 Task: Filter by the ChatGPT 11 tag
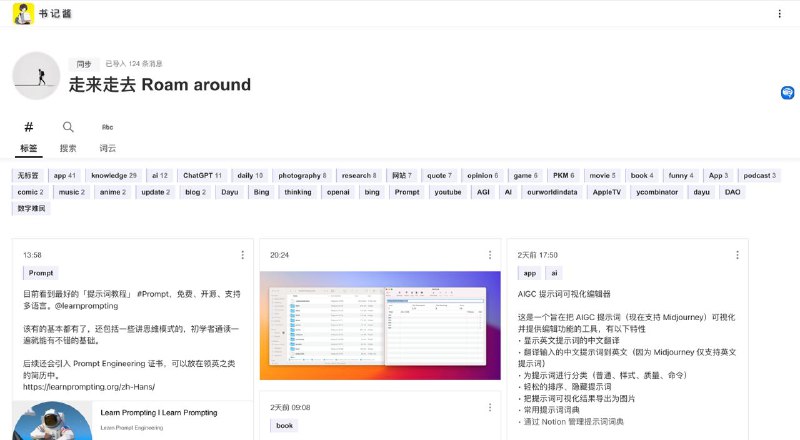pyautogui.click(x=202, y=176)
